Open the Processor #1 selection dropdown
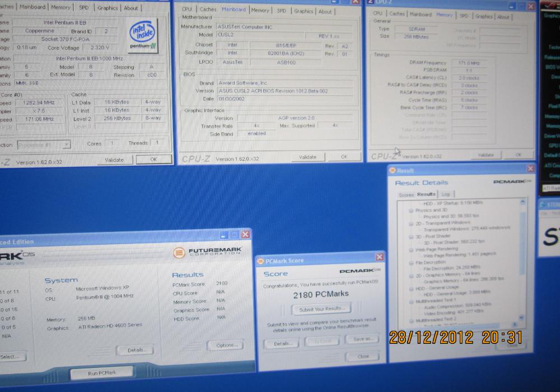Screen dimensions: 560x392 tap(67, 144)
